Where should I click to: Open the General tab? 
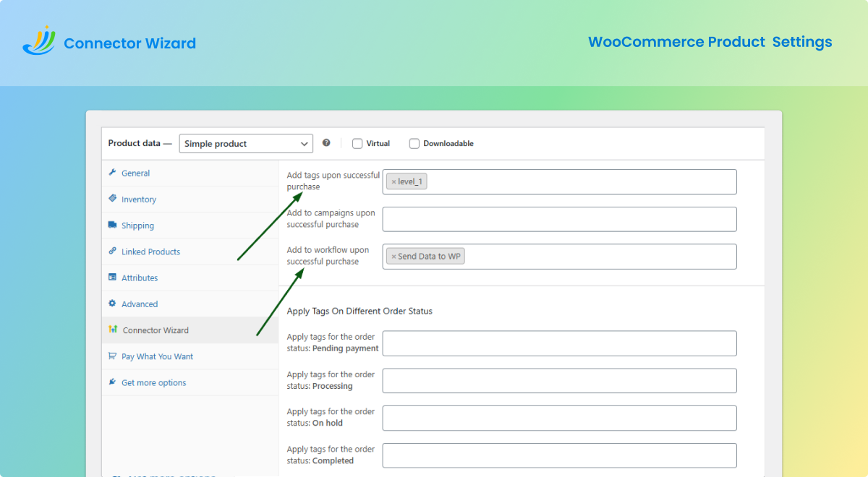[x=190, y=173]
